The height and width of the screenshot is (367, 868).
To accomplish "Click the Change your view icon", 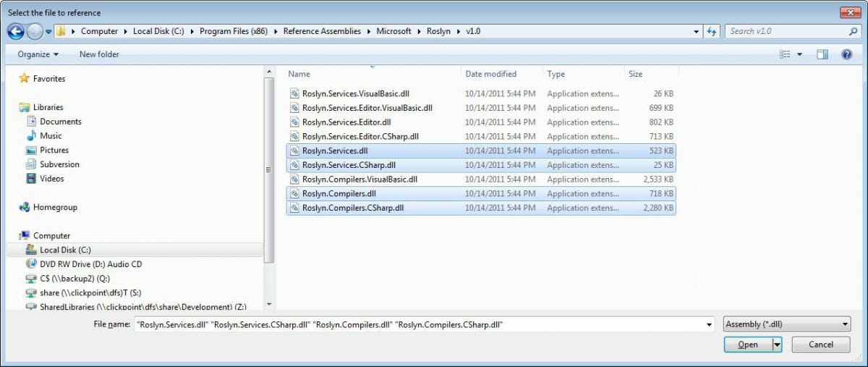I will click(x=785, y=54).
